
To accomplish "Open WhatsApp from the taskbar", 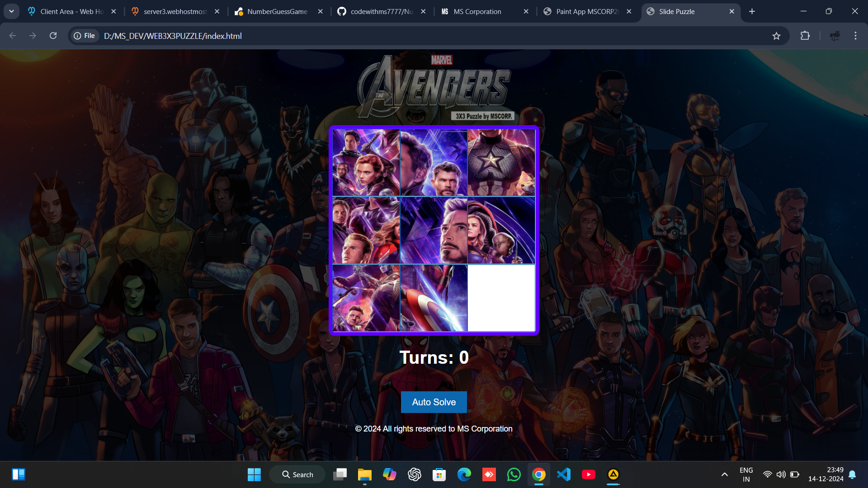I will coord(514,474).
